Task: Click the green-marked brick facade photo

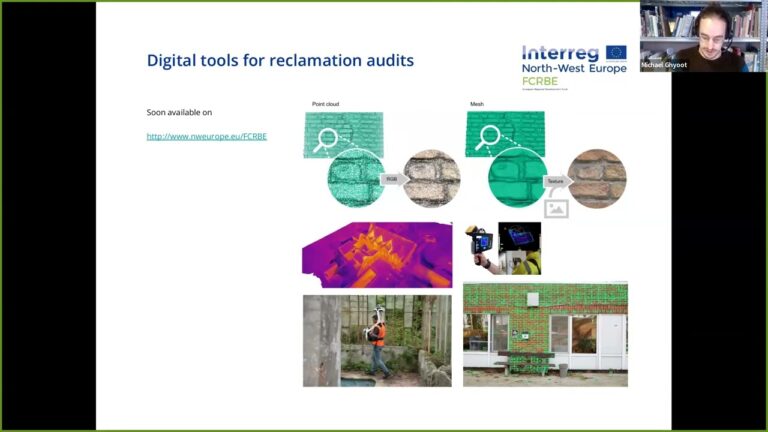Action: pos(545,334)
